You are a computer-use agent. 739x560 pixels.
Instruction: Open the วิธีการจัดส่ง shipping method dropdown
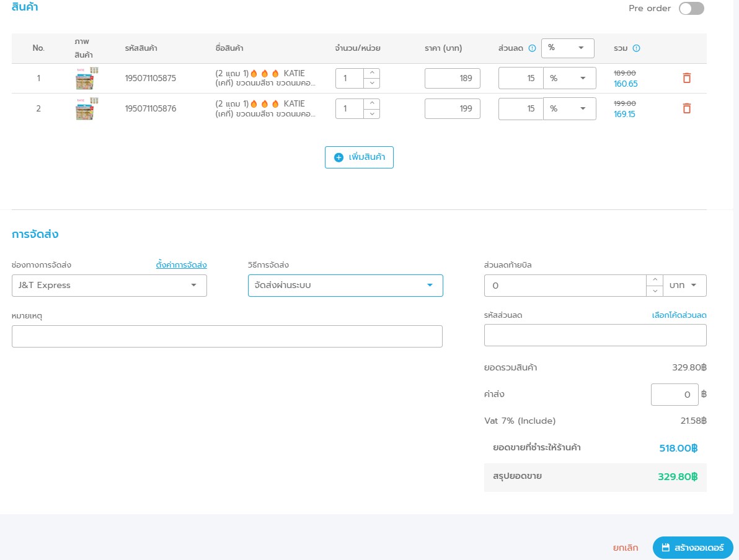click(x=345, y=286)
